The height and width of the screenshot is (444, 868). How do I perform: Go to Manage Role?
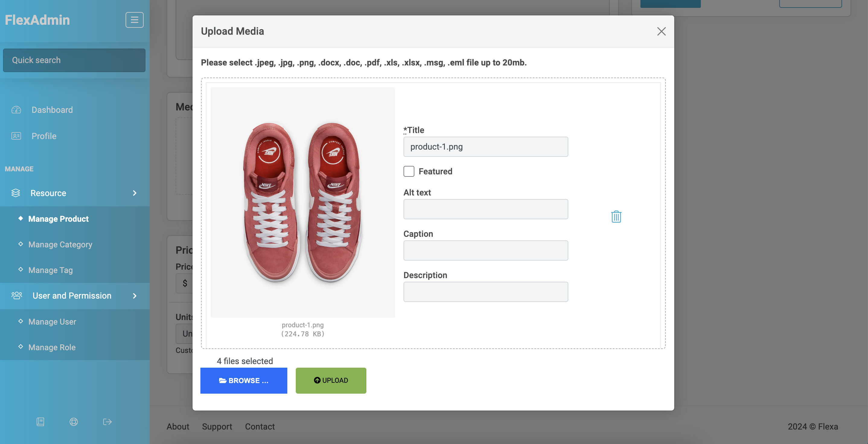pyautogui.click(x=52, y=347)
